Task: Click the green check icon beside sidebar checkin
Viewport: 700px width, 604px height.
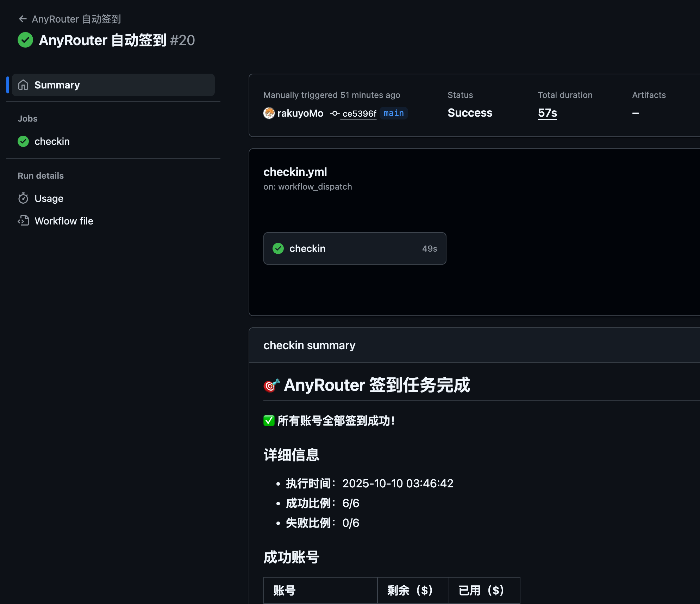Action: pos(23,141)
